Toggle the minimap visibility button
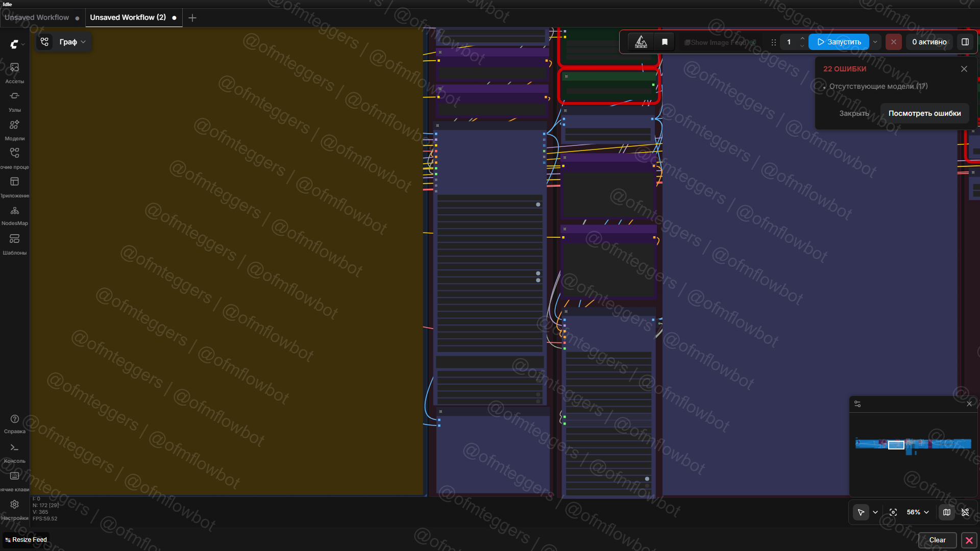This screenshot has width=980, height=551. point(947,512)
